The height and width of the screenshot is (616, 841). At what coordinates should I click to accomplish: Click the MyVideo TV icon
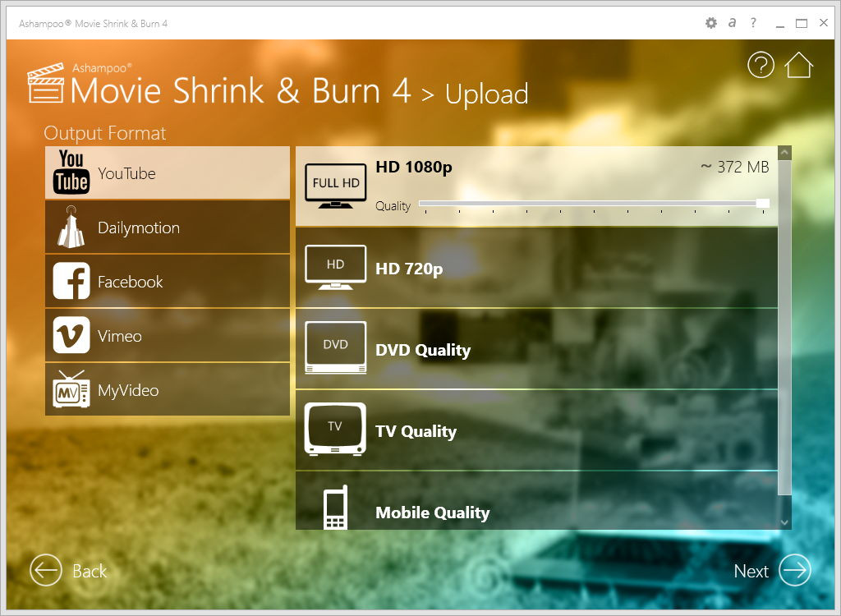(x=71, y=389)
